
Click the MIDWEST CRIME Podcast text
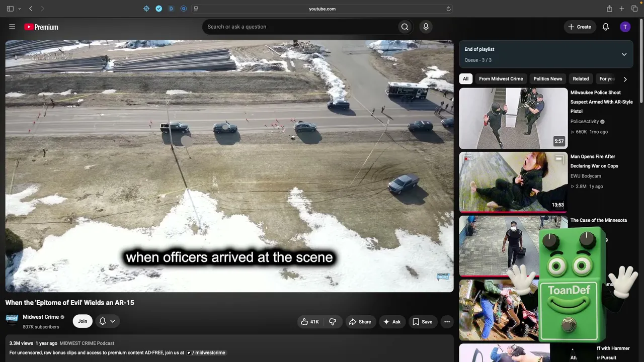click(87, 343)
